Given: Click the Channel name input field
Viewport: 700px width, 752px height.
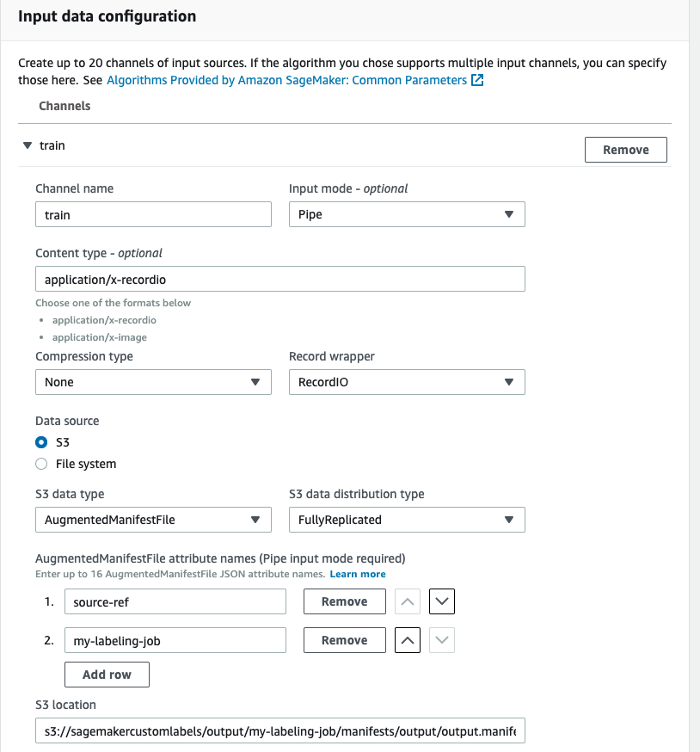Looking at the screenshot, I should click(153, 214).
